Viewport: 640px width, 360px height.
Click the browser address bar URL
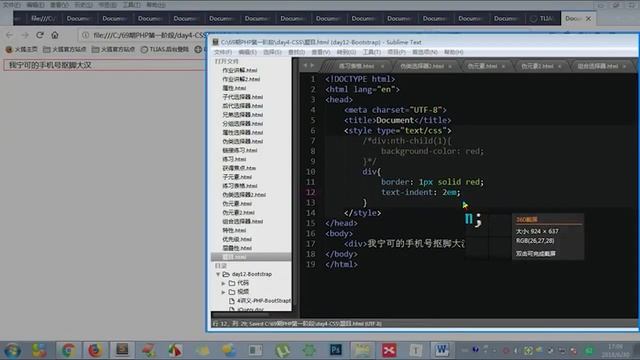point(149,35)
